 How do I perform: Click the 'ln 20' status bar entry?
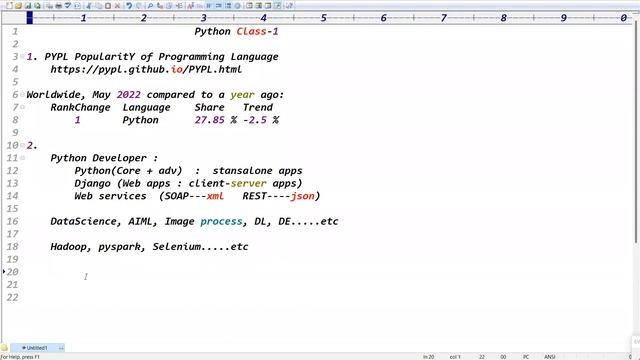[428, 357]
